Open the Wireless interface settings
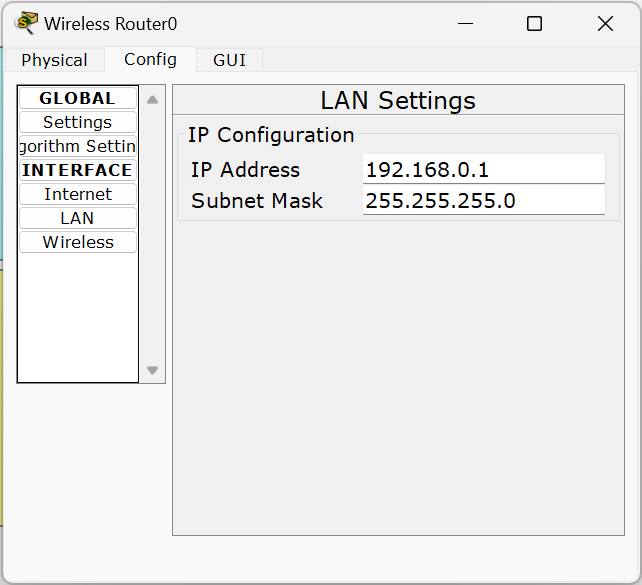The width and height of the screenshot is (642, 585). (77, 242)
